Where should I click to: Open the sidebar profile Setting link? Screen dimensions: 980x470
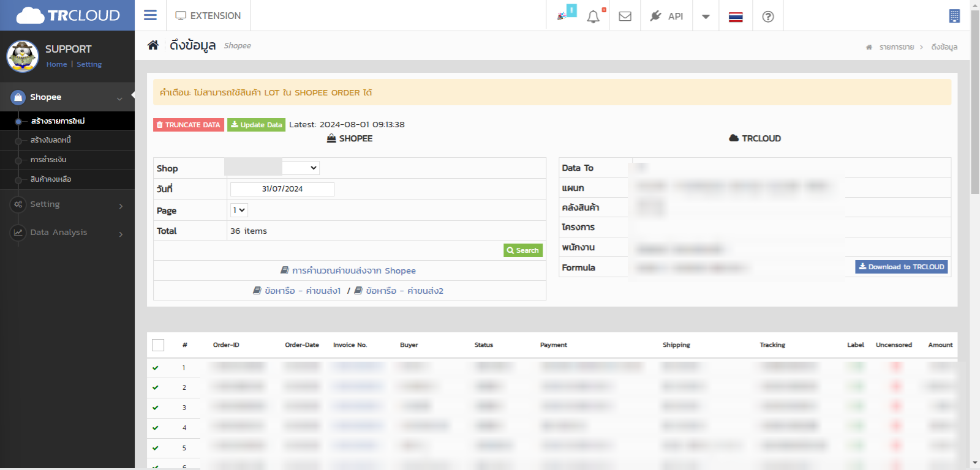[89, 64]
